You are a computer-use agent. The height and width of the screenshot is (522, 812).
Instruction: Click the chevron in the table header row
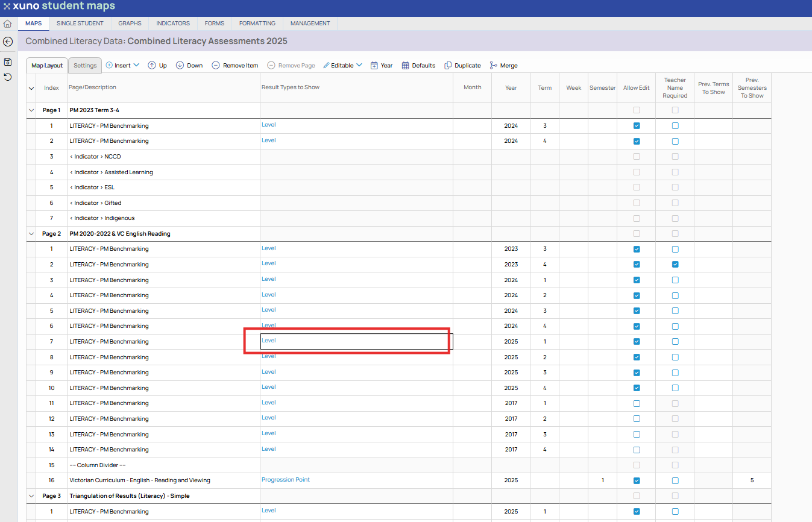31,88
